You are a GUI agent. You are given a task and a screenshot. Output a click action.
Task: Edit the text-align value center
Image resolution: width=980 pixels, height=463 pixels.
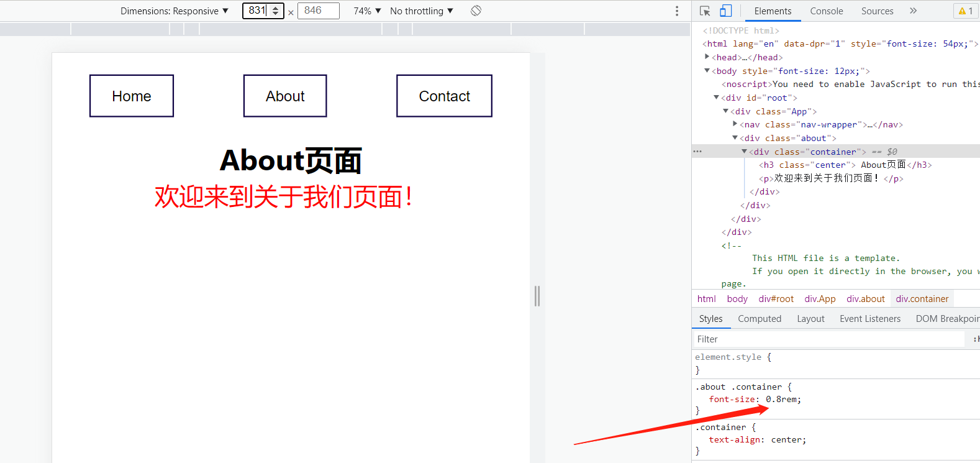(x=787, y=440)
